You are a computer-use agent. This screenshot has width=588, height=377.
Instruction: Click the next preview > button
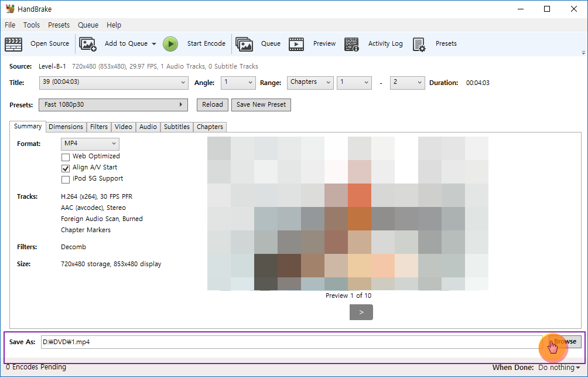point(361,313)
